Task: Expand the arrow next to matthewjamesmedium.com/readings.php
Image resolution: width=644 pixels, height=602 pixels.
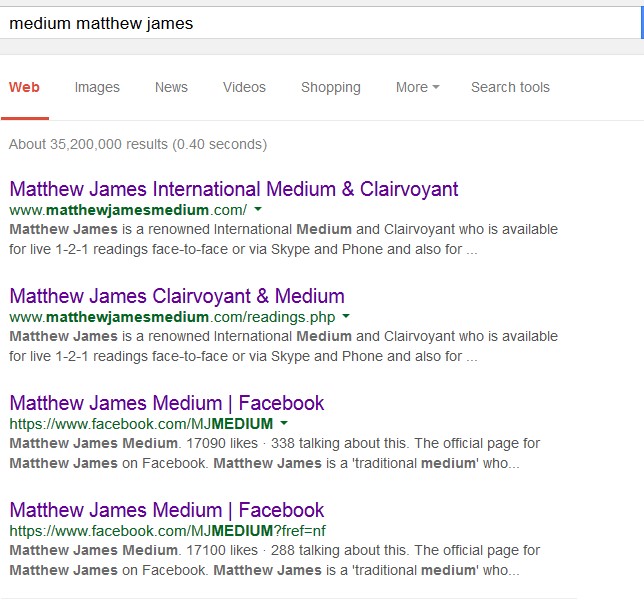Action: tap(346, 316)
